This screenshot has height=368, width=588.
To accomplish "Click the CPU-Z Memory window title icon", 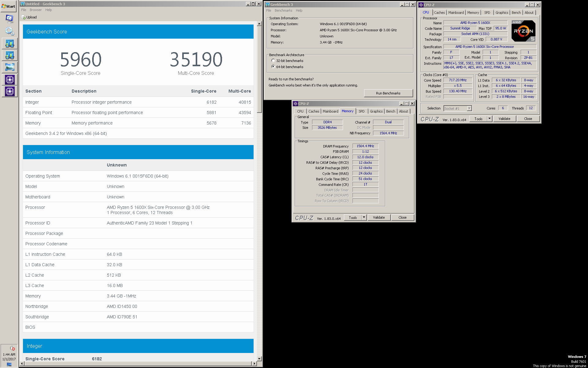I will point(296,104).
